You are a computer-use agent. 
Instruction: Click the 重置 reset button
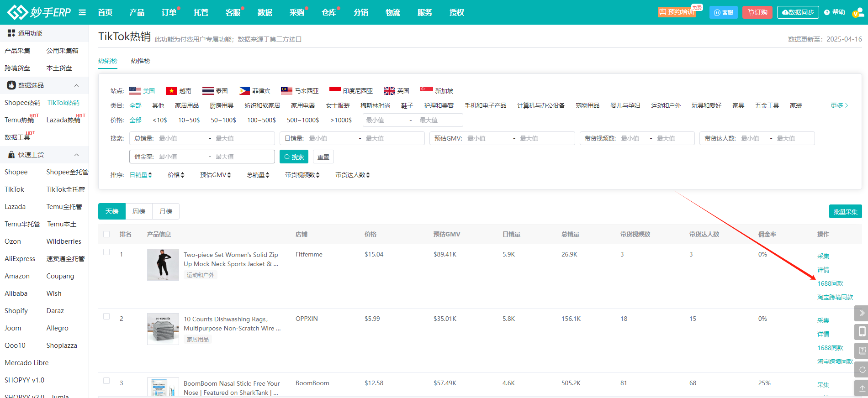(323, 157)
